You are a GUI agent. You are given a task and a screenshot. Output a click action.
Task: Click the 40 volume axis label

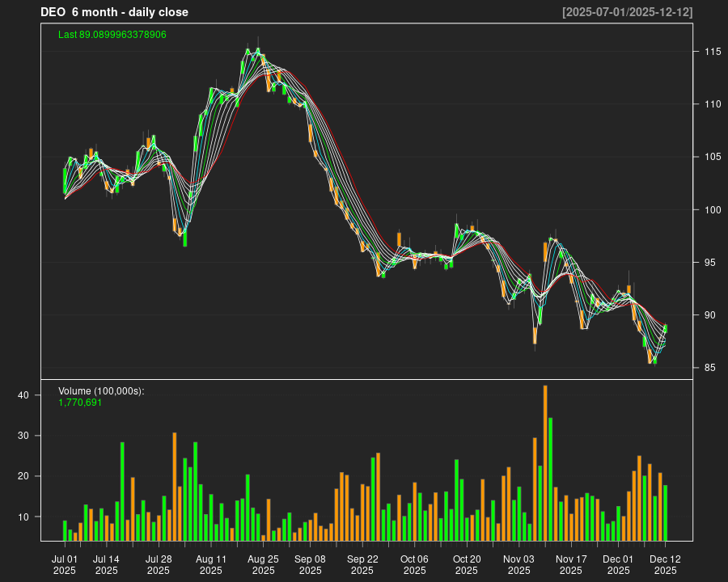24,395
